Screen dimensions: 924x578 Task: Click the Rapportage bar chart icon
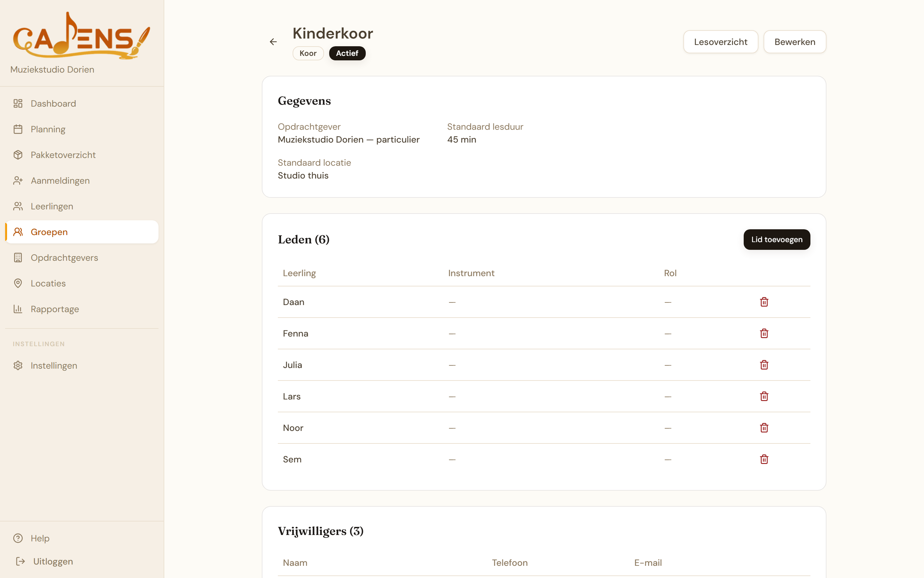point(18,309)
